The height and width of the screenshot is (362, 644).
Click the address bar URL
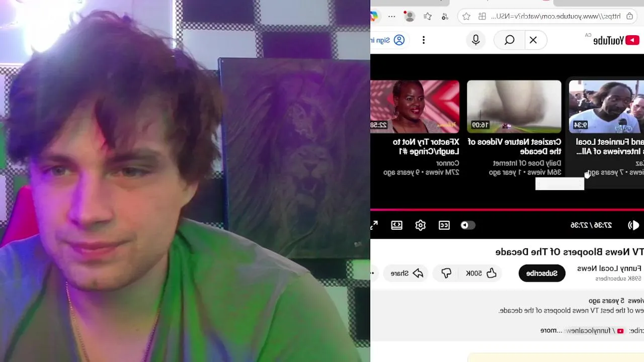(x=555, y=16)
